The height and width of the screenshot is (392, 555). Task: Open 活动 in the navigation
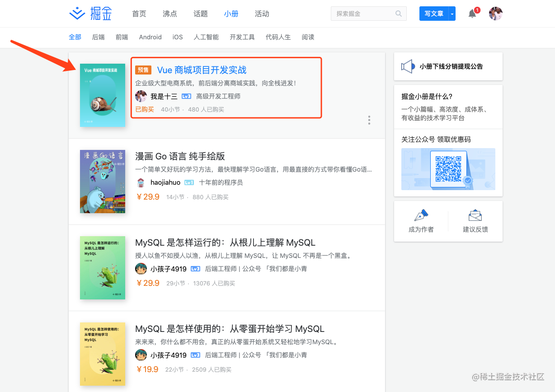[262, 14]
